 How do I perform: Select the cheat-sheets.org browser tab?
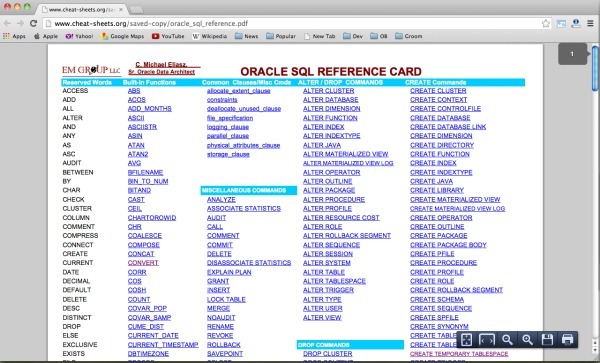tap(82, 9)
